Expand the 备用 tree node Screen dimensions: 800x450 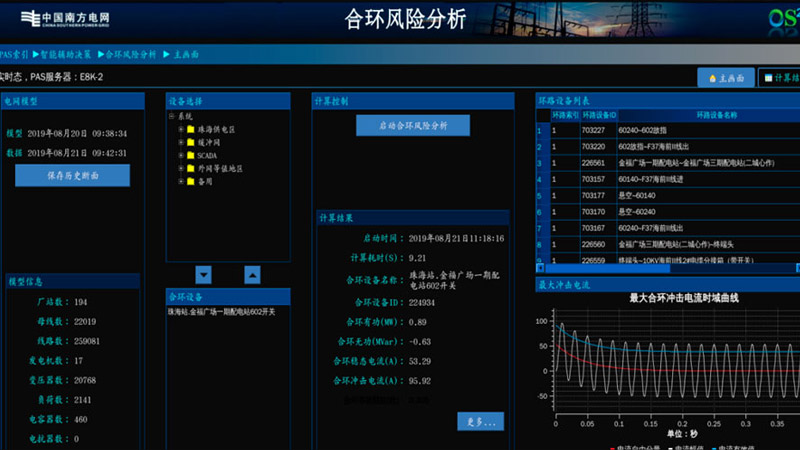pos(180,182)
